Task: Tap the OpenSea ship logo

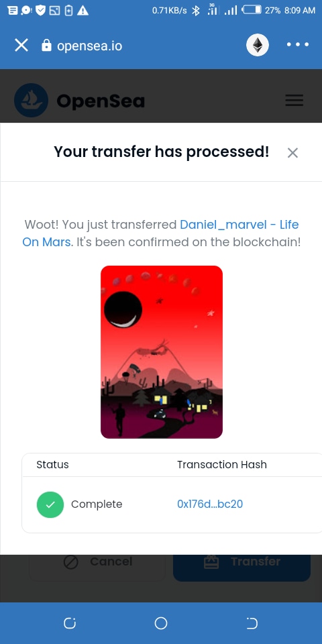Action: pyautogui.click(x=32, y=100)
